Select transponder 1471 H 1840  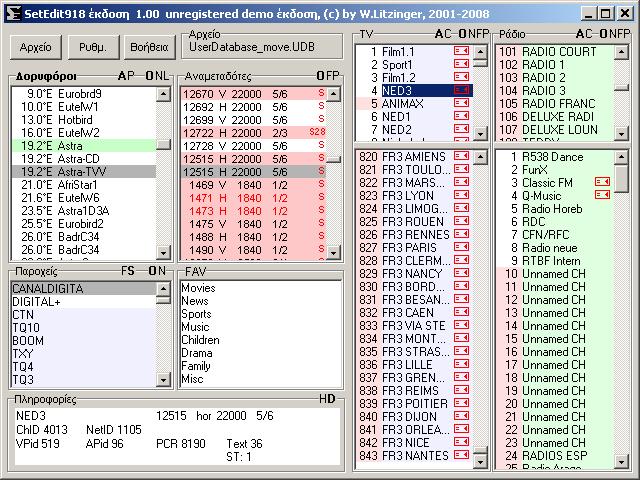coord(253,198)
